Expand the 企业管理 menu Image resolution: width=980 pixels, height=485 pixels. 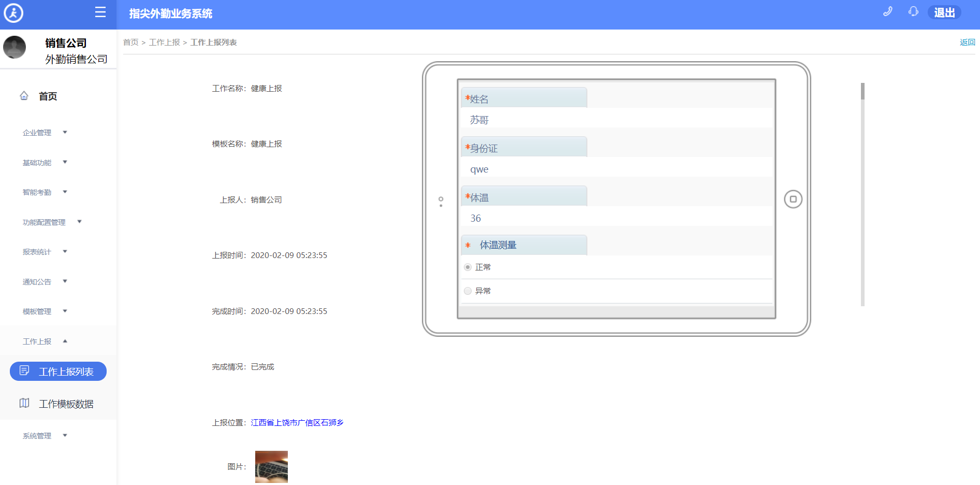click(44, 133)
